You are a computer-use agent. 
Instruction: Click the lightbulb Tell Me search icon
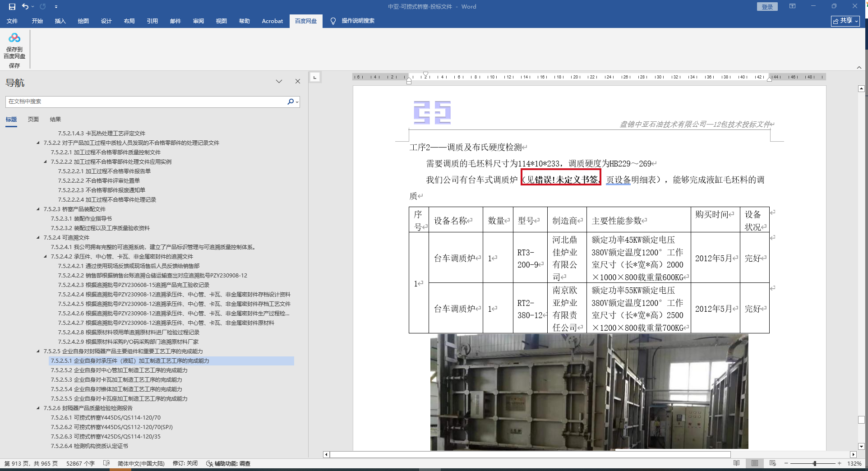click(333, 21)
